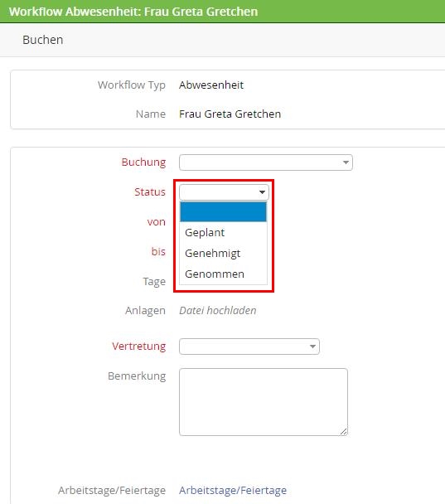Click into the Bemerkung text area
The height and width of the screenshot is (504, 445).
pyautogui.click(x=264, y=402)
